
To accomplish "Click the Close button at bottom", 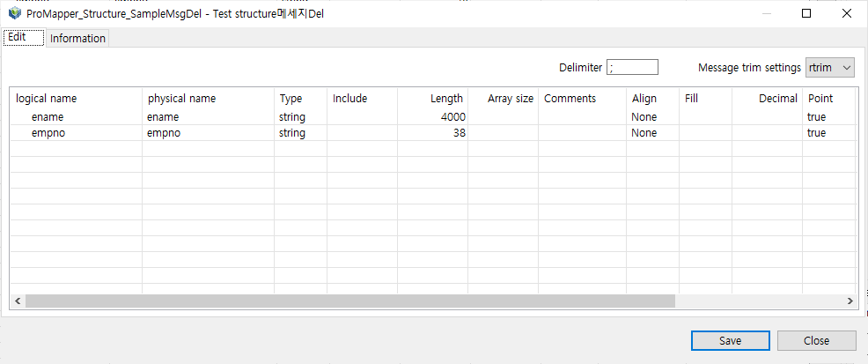I will tap(816, 340).
